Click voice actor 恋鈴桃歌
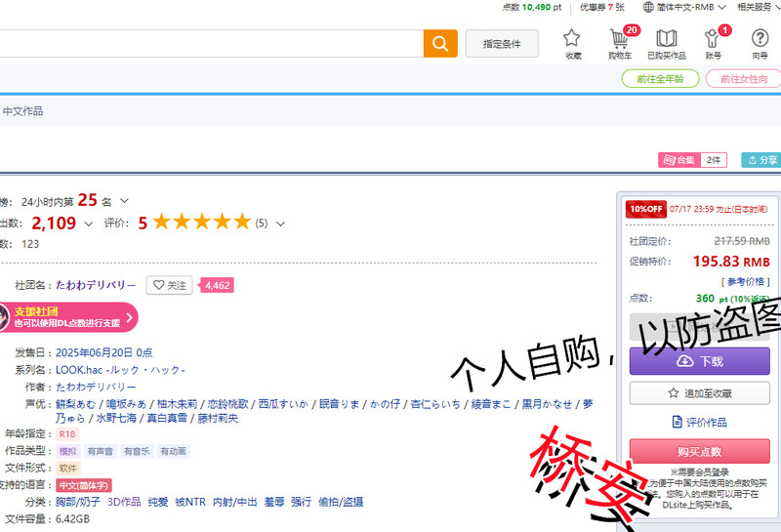Viewport: 781px width, 532px height. 227,404
